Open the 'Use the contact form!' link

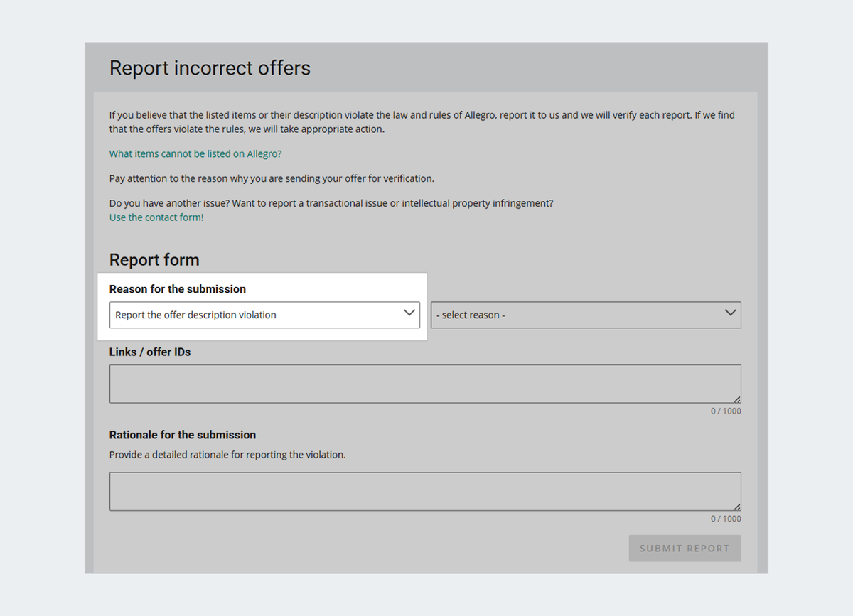point(156,217)
